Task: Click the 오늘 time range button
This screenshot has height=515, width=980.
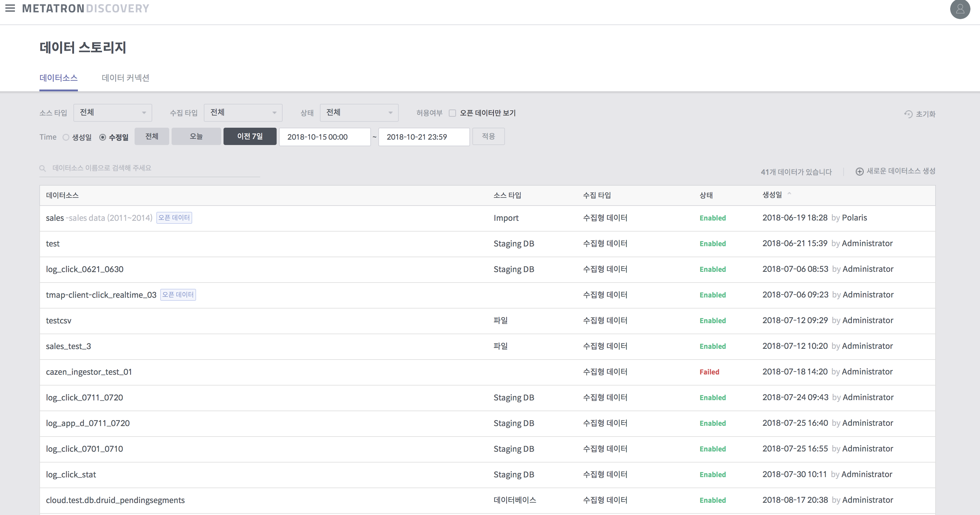Action: coord(196,136)
